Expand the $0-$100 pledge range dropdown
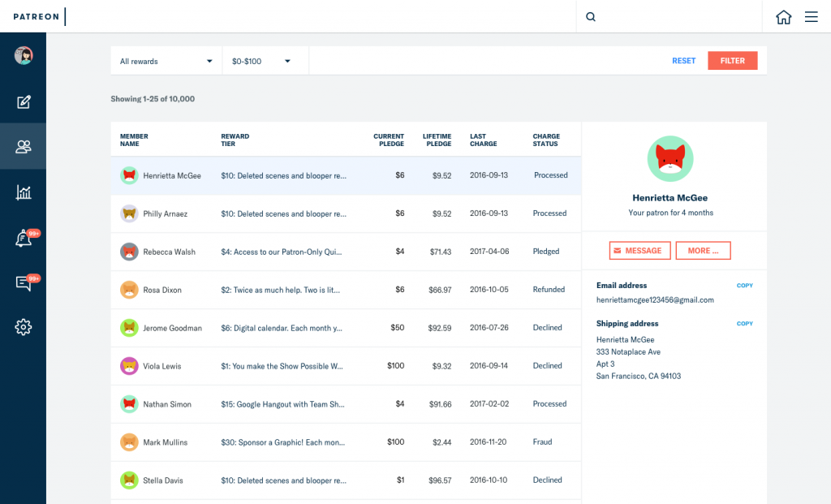 265,61
